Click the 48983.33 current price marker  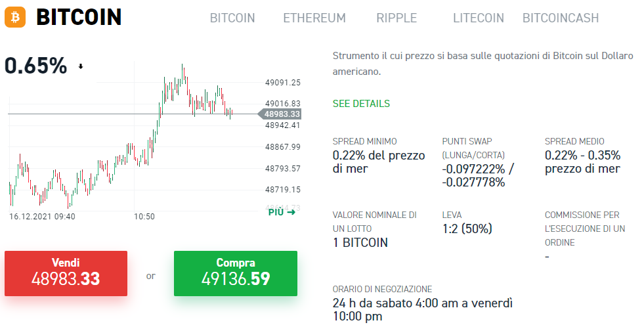pos(280,114)
